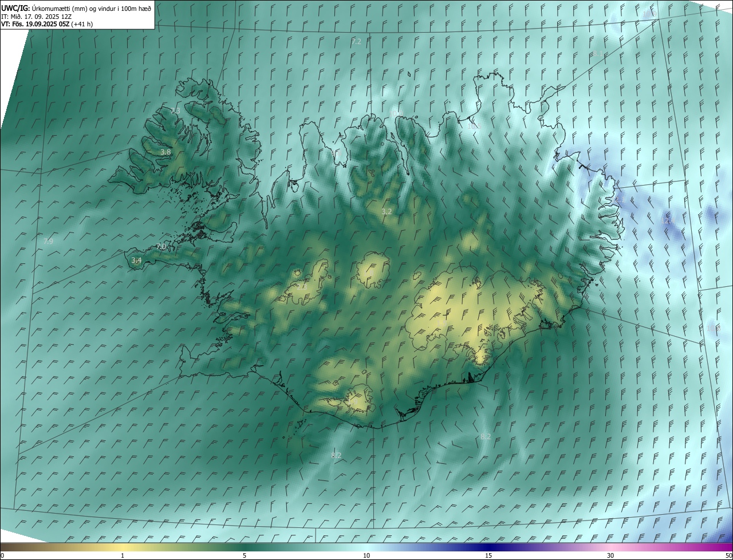733x560 pixels.
Task: Click the "5" tick on the color scale
Action: click(245, 555)
